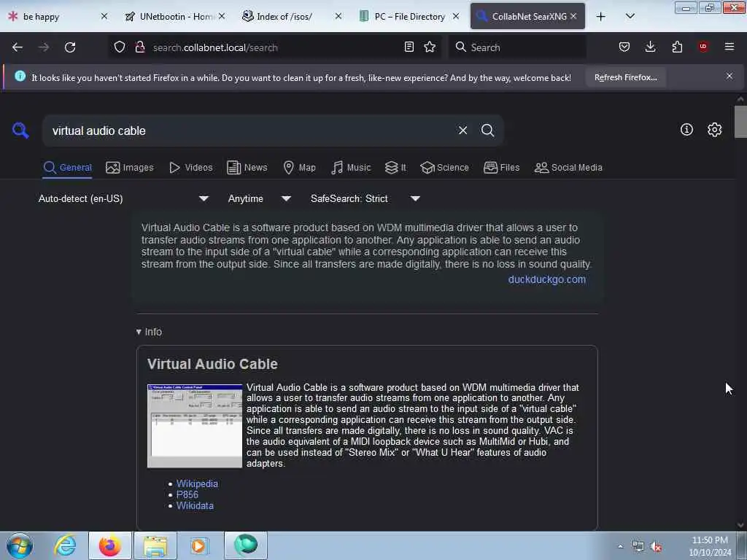747x560 pixels.
Task: Click the taskbar clock showing 11:50 PM
Action: [710, 546]
